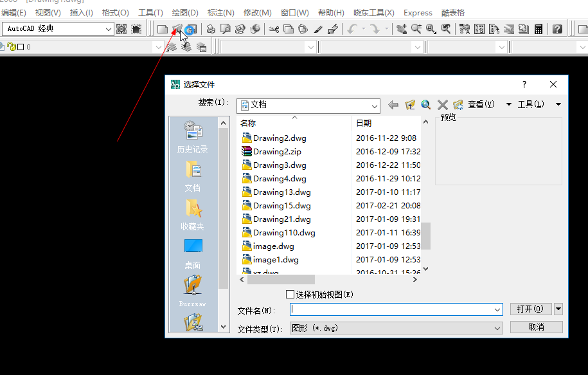Expand the 文件名 combo box arrow

pos(497,309)
